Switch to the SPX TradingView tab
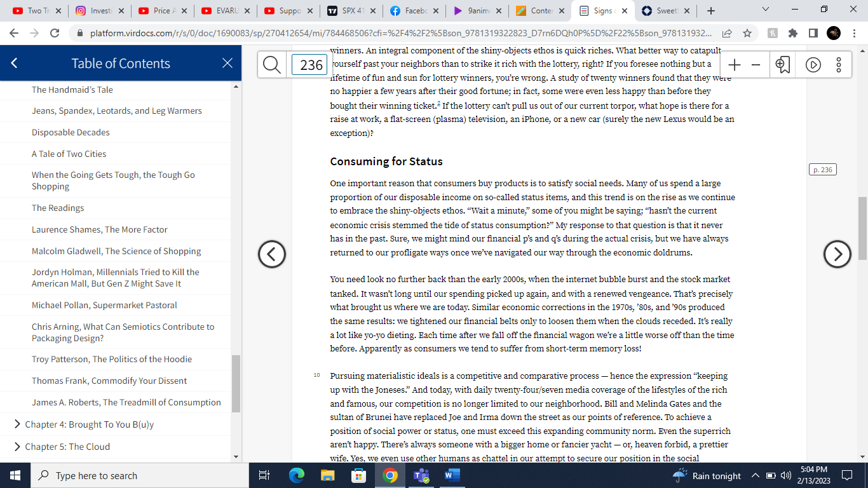The image size is (868, 488). (350, 11)
